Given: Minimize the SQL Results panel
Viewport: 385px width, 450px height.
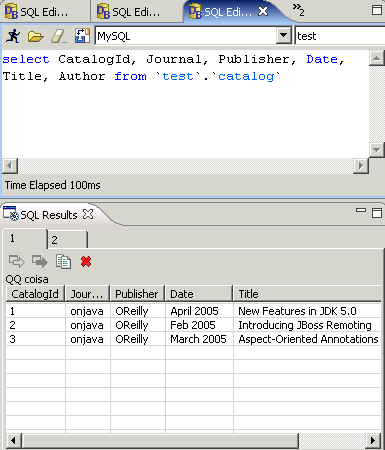Looking at the screenshot, I should [361, 210].
